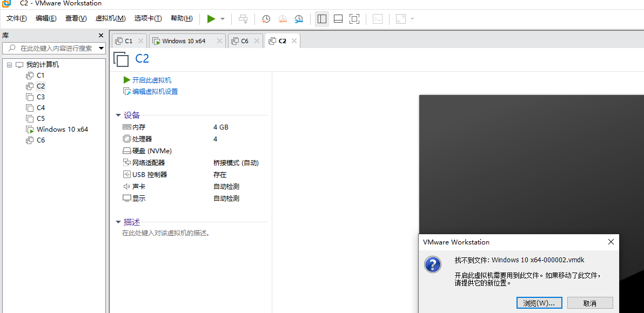Screen dimensions: 644x313
Task: Close the Windows 10 x64 tab
Action: click(219, 41)
